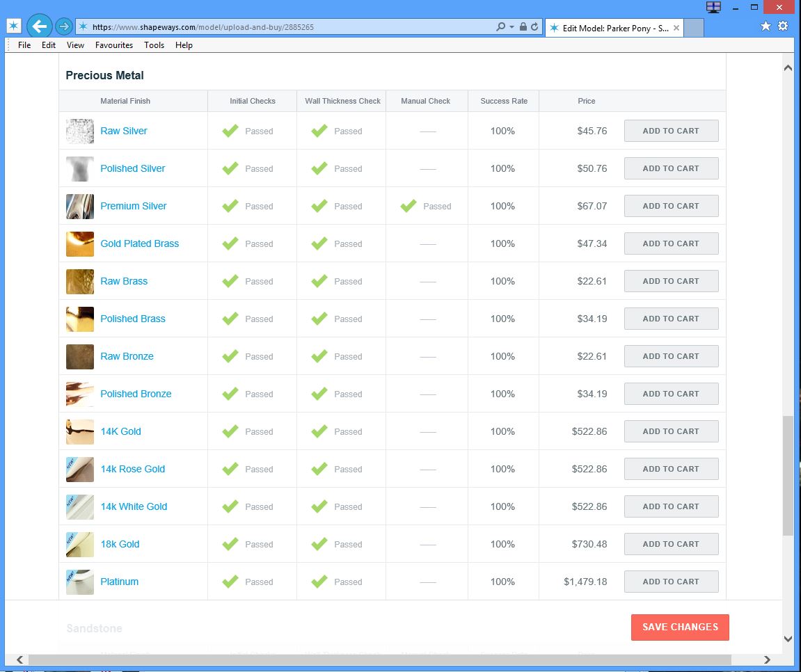Image resolution: width=801 pixels, height=672 pixels.
Task: Add 18k Gold to cart
Action: click(672, 544)
